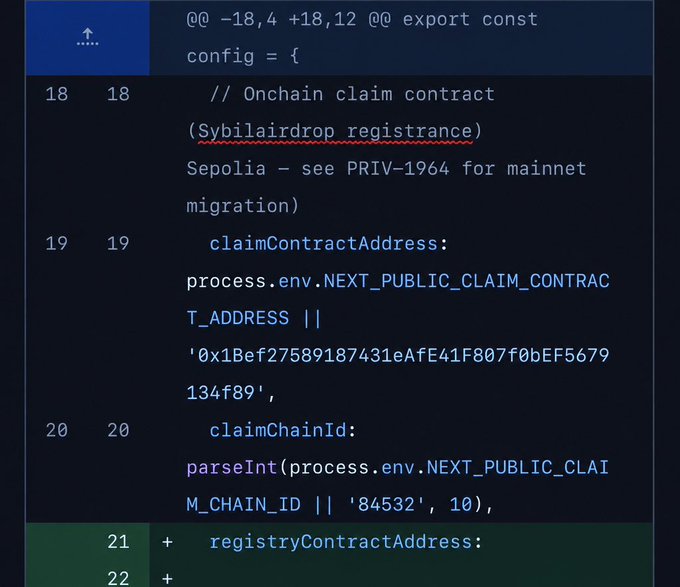Click added line number 21
This screenshot has height=587, width=680.
click(118, 542)
